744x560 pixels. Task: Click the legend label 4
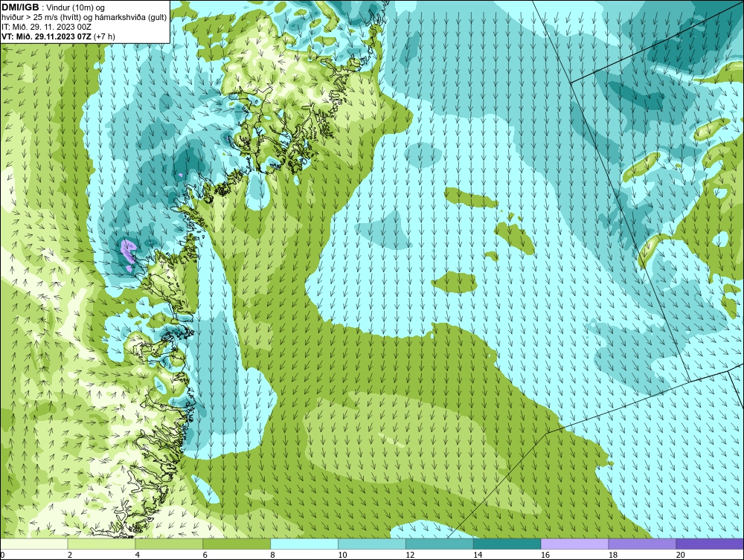137,555
